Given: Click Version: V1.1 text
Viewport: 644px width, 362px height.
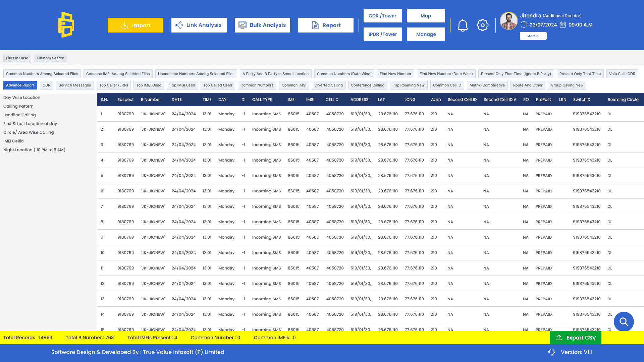Looking at the screenshot, I should coord(577,352).
